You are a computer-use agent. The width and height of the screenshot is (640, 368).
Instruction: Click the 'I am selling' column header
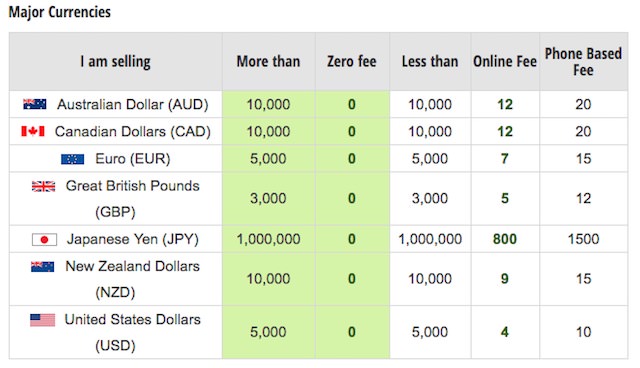116,62
